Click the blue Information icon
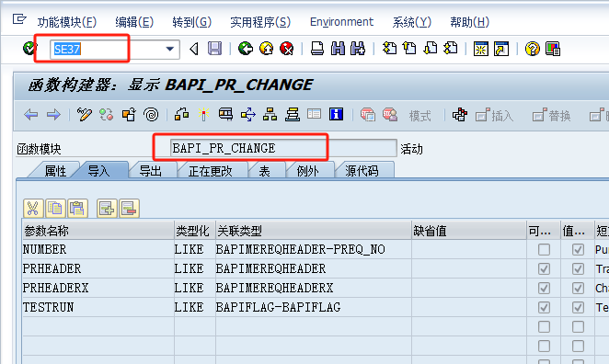 [337, 114]
